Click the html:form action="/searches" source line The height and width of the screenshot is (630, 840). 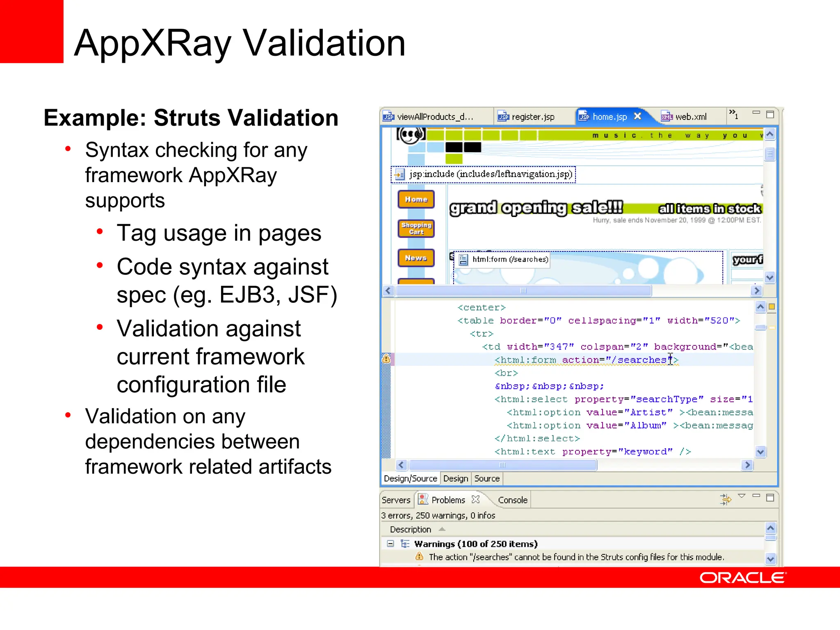pyautogui.click(x=587, y=360)
